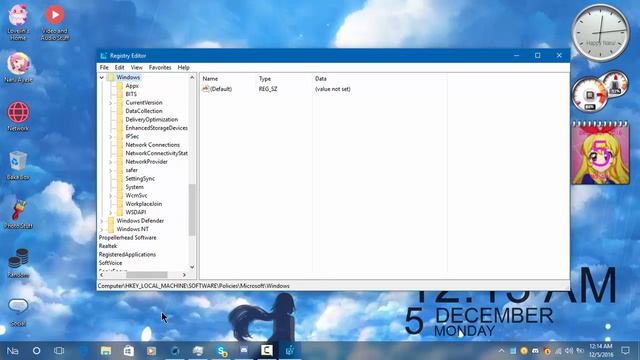Open Lovelie's Home desktop icon
The height and width of the screenshot is (360, 640).
pos(18,22)
